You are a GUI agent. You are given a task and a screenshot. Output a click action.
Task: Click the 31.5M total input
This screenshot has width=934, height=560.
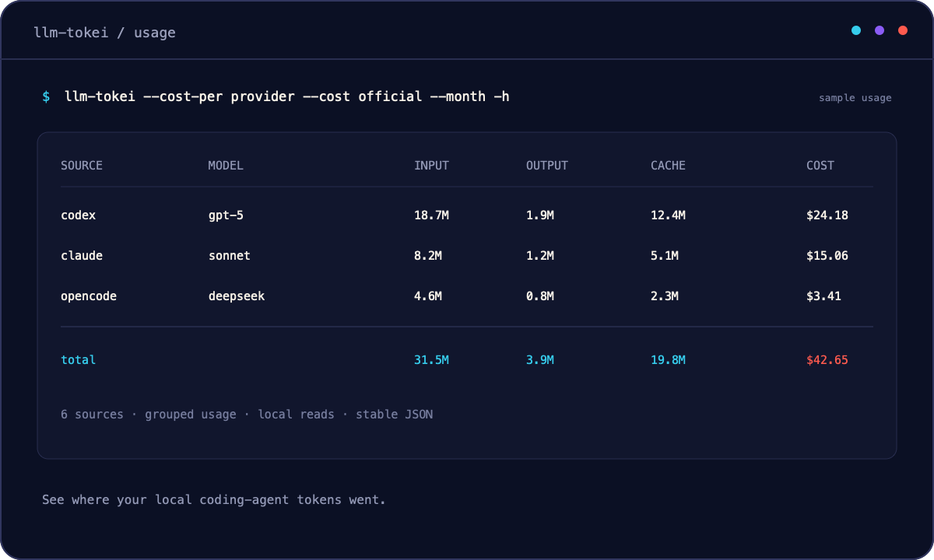pos(431,360)
